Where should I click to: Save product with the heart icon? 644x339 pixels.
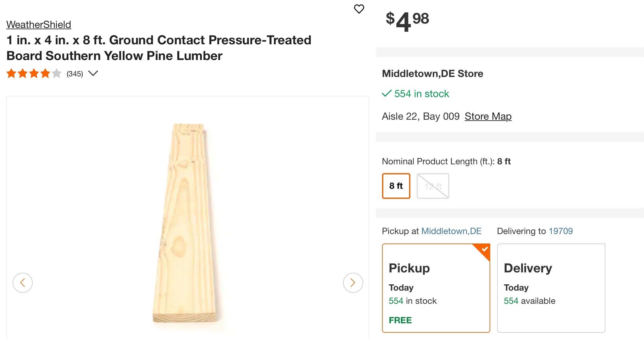coord(359,9)
